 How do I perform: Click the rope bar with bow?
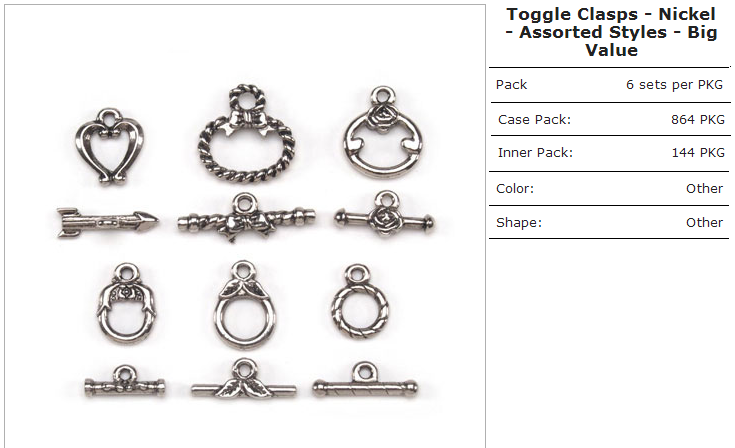[x=247, y=217]
